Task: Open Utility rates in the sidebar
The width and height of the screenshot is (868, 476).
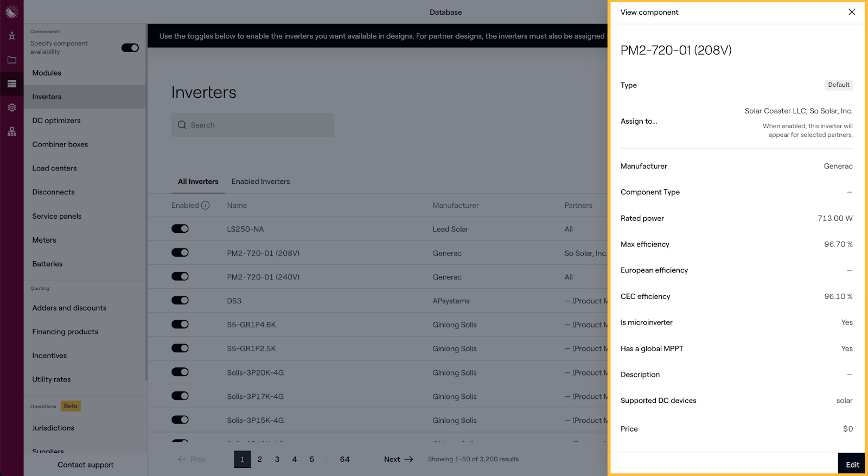Action: [85, 379]
